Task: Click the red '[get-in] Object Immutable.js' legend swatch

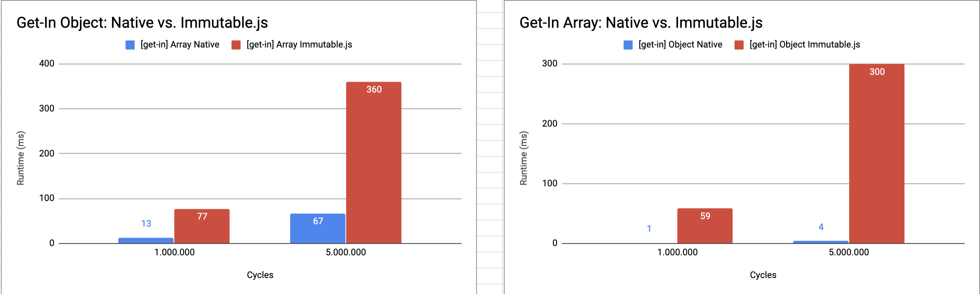Action: click(739, 45)
